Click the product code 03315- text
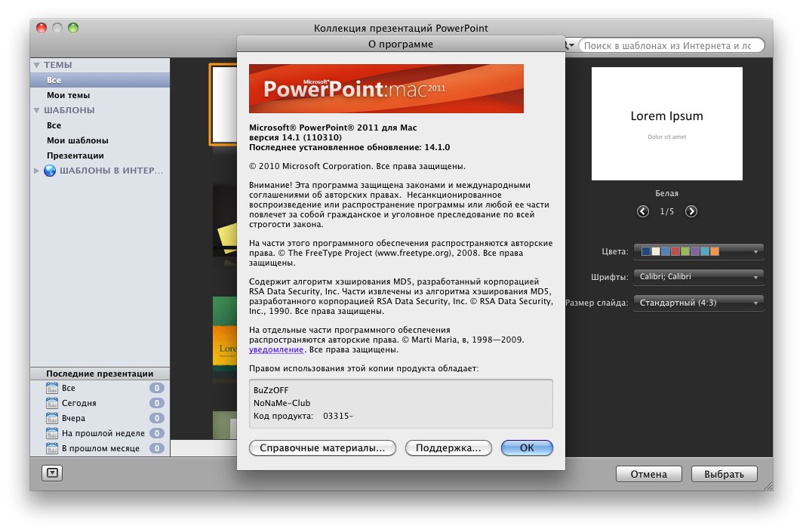The height and width of the screenshot is (532, 803). pos(338,416)
